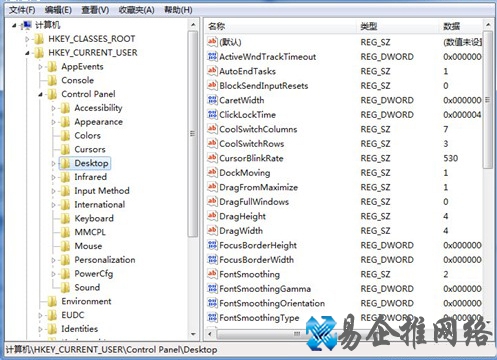This screenshot has width=497, height=360.
Task: Click the FontSmoothingGamma DWORD icon
Action: point(212,288)
